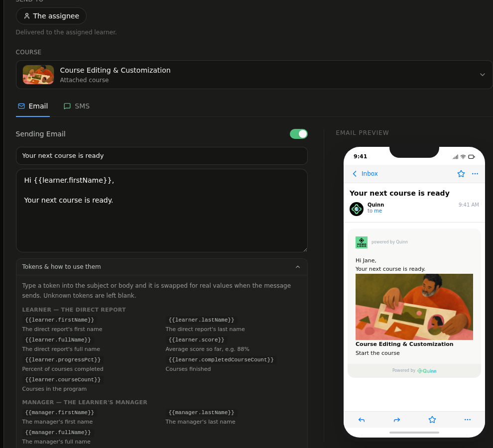Click the attached course thumbnail image
This screenshot has height=448, width=493.
point(38,75)
